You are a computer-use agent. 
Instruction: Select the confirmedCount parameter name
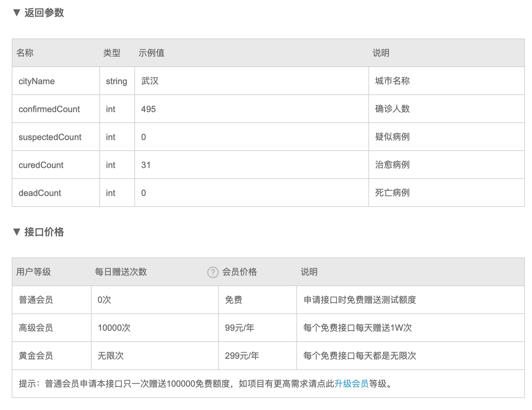click(x=49, y=109)
